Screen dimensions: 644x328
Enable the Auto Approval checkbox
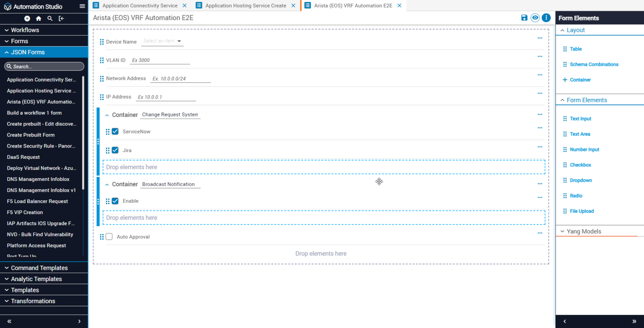[109, 236]
